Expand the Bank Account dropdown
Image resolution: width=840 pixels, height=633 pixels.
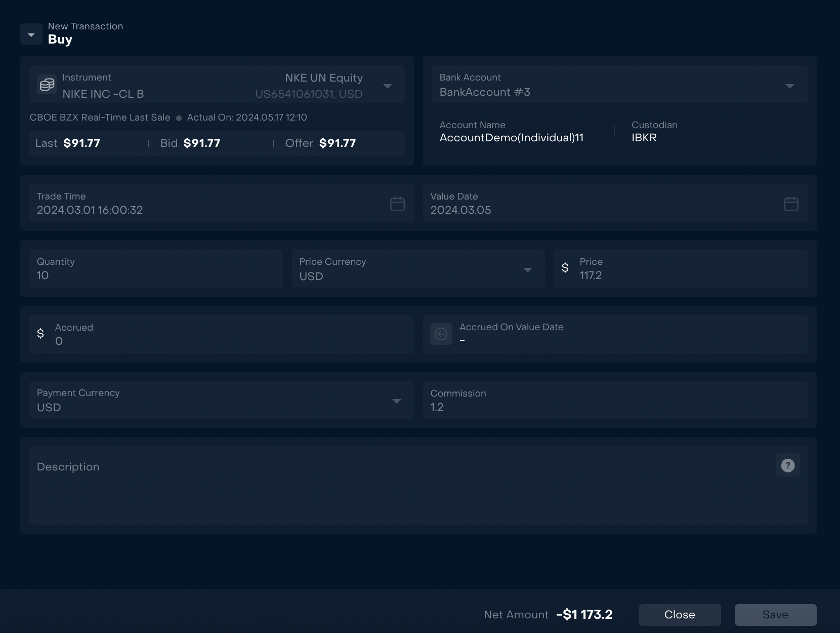(789, 86)
